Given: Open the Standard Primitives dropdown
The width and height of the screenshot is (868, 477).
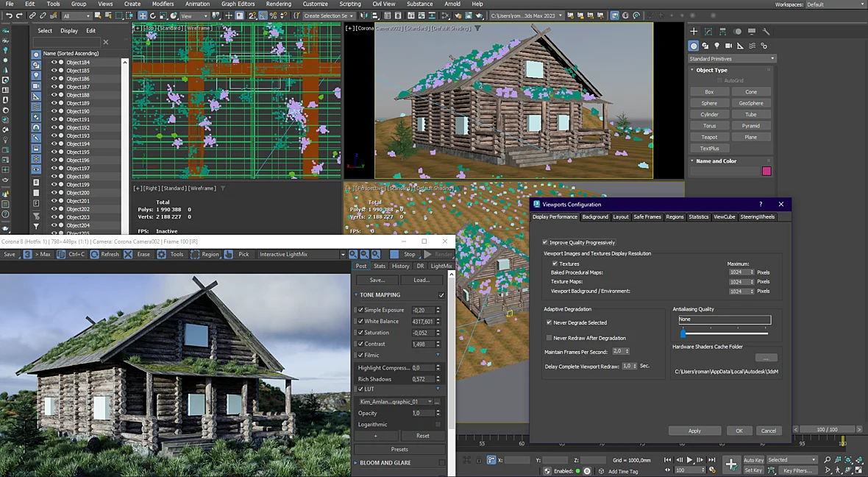Looking at the screenshot, I should pos(731,59).
